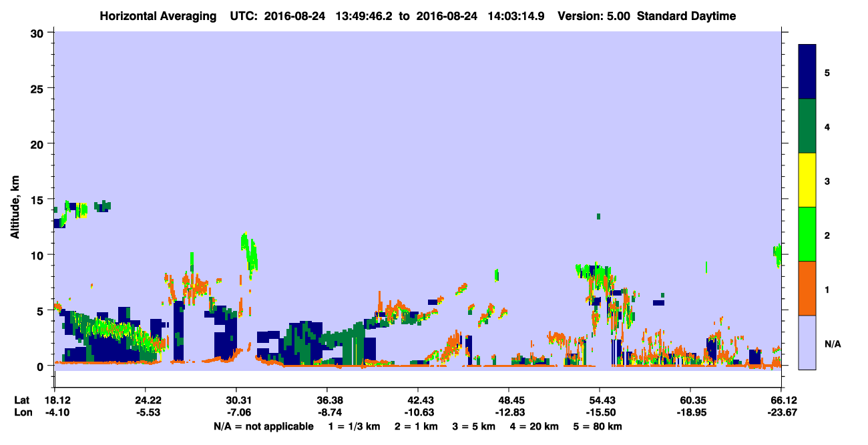Click the legend text '1 = 1/3 km'
Image resolution: width=868 pixels, height=445 pixels.
(x=355, y=426)
